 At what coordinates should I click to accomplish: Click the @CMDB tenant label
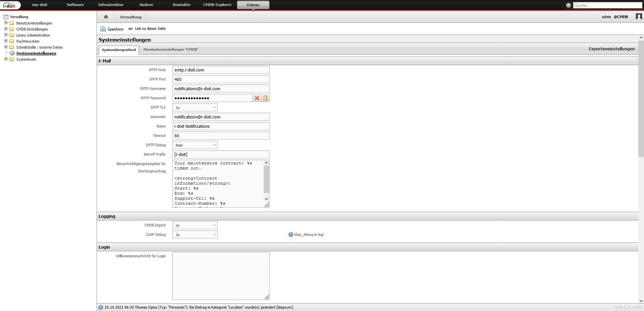point(621,17)
